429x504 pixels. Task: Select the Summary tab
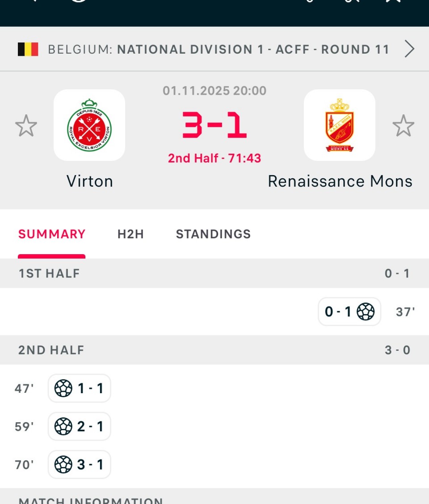point(52,234)
